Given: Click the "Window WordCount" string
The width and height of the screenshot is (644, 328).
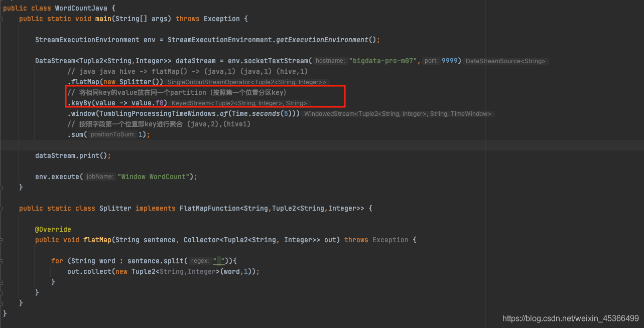Looking at the screenshot, I should click(x=154, y=177).
